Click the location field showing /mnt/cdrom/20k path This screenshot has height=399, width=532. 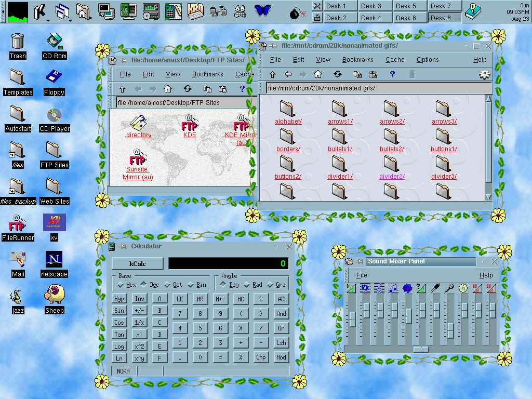(378, 88)
